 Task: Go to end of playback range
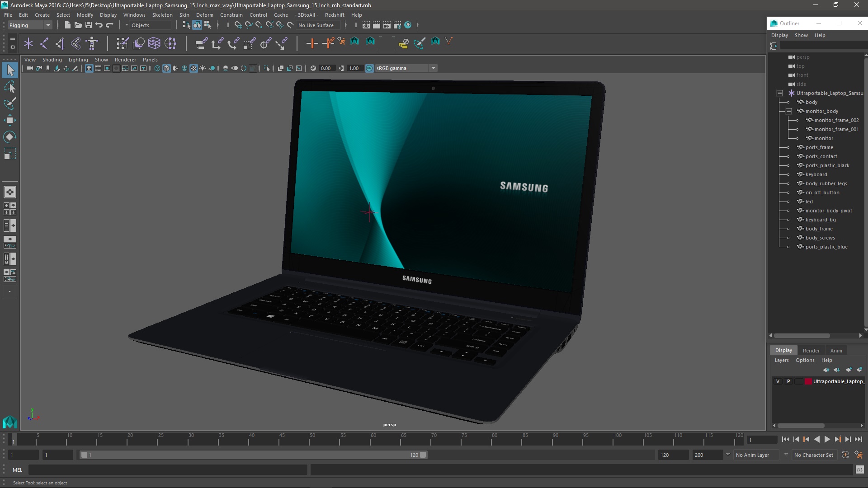858,439
